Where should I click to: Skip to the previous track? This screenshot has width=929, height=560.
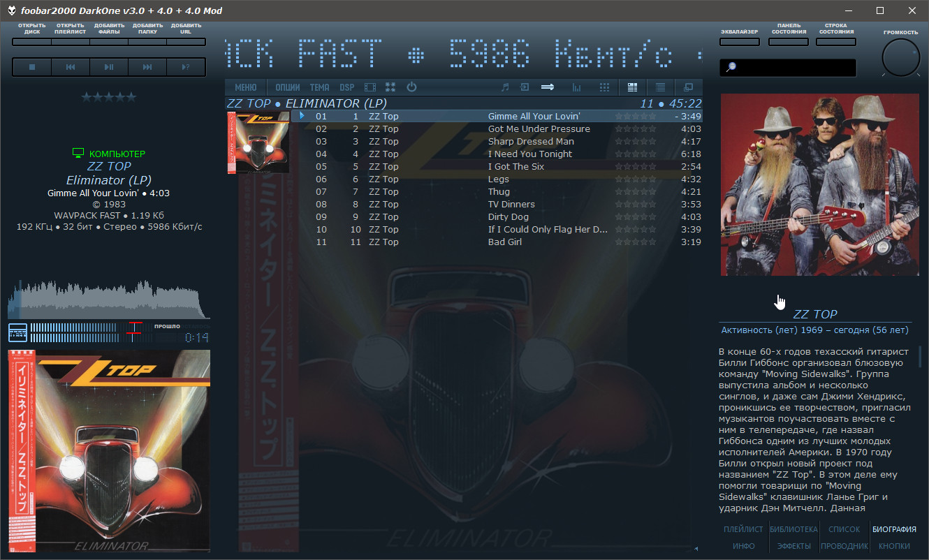click(71, 67)
